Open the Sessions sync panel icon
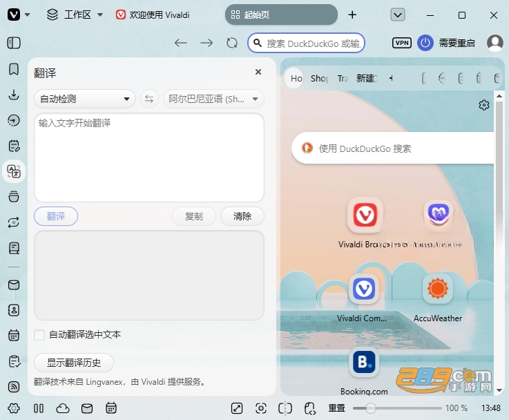 pyautogui.click(x=14, y=222)
